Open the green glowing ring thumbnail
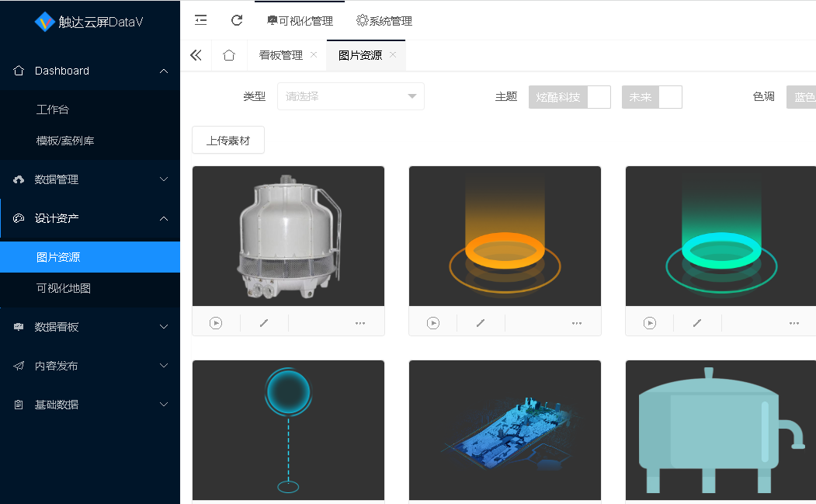This screenshot has height=504, width=816. coord(721,236)
